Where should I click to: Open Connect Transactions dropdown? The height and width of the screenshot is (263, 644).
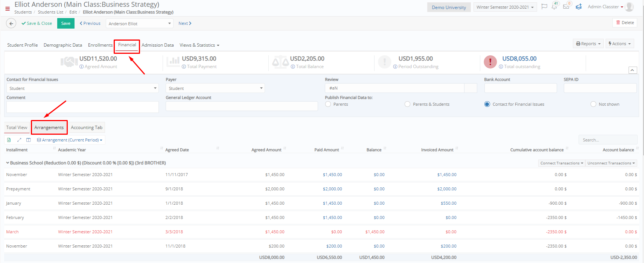562,163
